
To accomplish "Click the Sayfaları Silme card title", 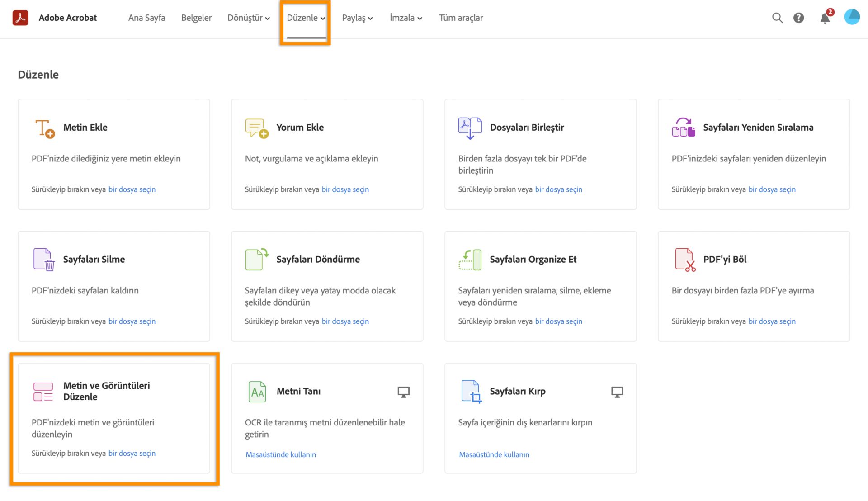I will (94, 260).
